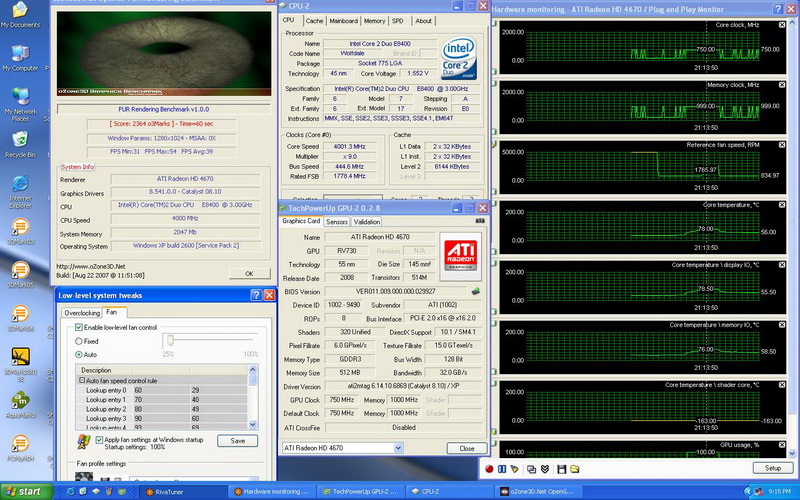This screenshot has width=800, height=500.
Task: Open Recycle Bin on the desktop
Action: tap(20, 144)
